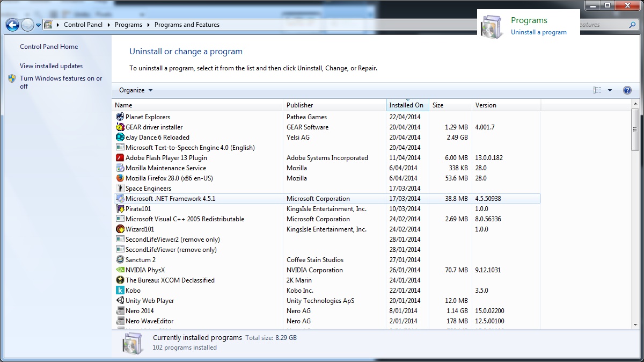Click the change view icon

(x=597, y=90)
